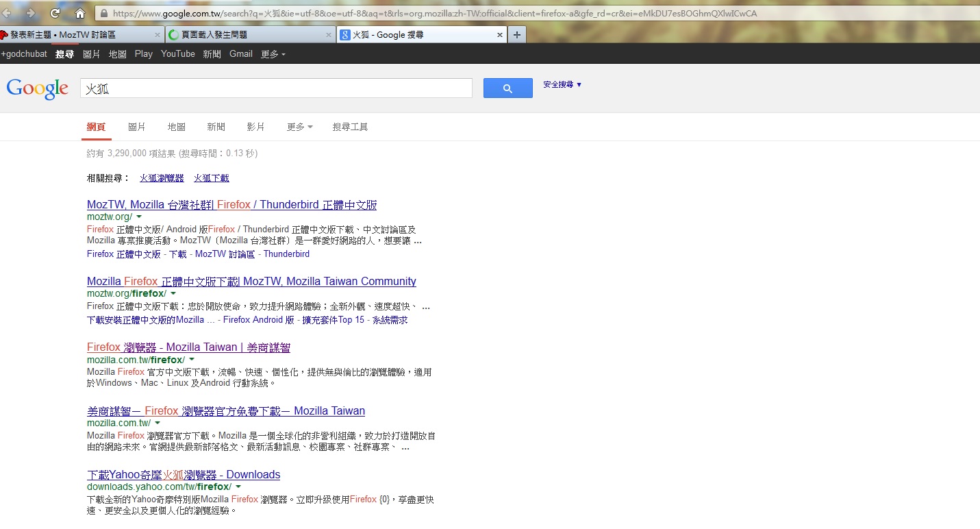The width and height of the screenshot is (980, 529).
Task: Click the Google search box containing 火狐
Action: tap(276, 88)
